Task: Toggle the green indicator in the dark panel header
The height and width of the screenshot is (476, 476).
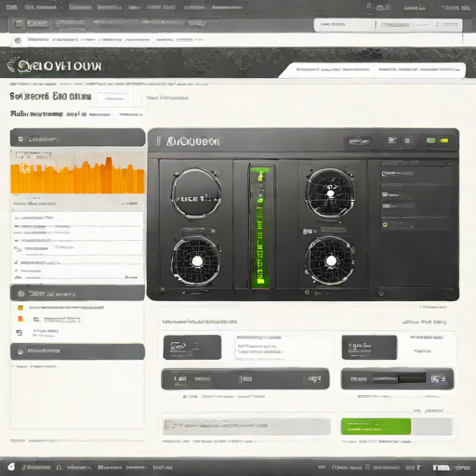Action: click(x=430, y=140)
